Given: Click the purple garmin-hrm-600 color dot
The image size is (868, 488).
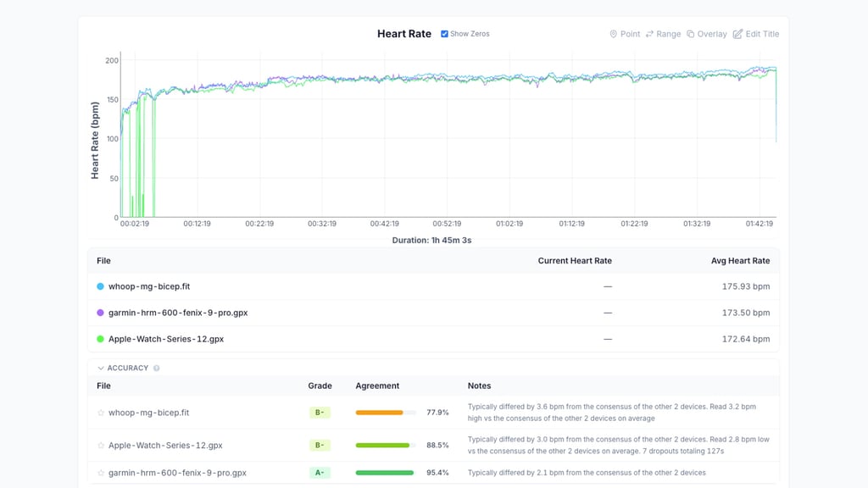Looking at the screenshot, I should (x=100, y=313).
